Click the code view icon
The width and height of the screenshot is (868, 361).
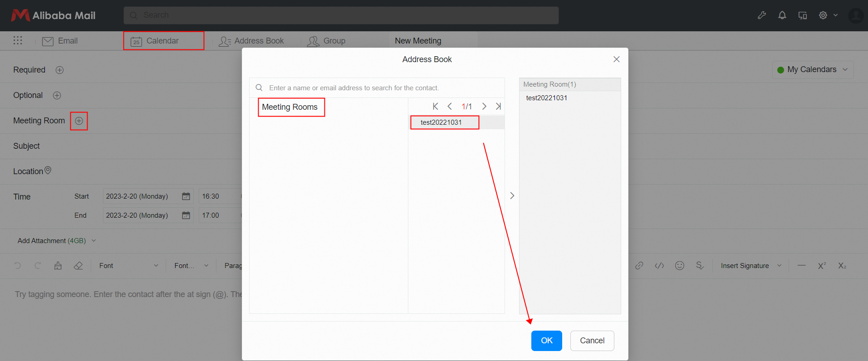659,266
